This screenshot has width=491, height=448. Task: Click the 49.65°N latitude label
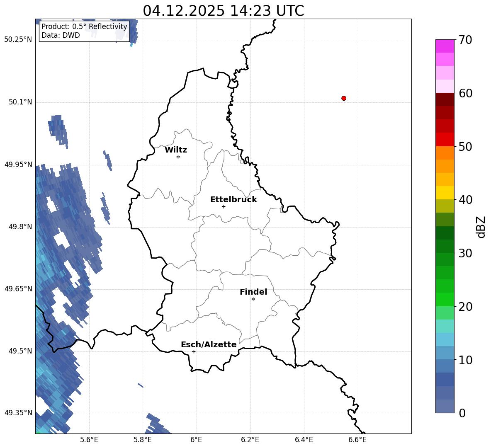click(18, 288)
